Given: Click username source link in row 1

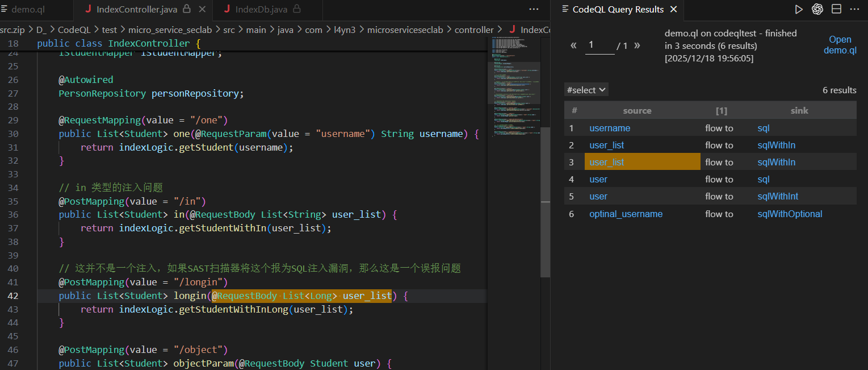Looking at the screenshot, I should pos(610,128).
